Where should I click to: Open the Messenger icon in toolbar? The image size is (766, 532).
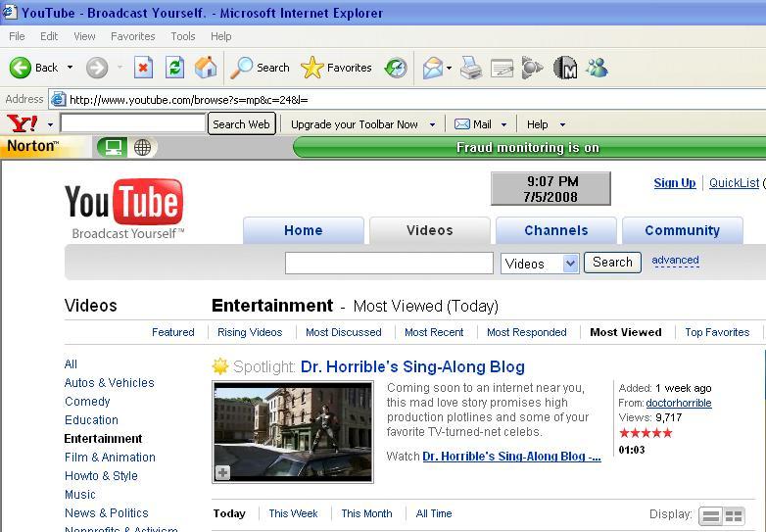point(597,68)
